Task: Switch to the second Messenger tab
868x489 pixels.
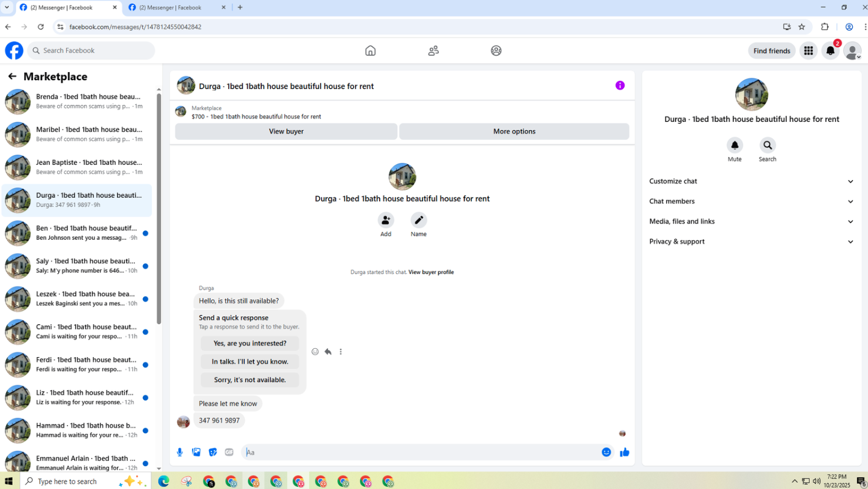Action: 178,8
